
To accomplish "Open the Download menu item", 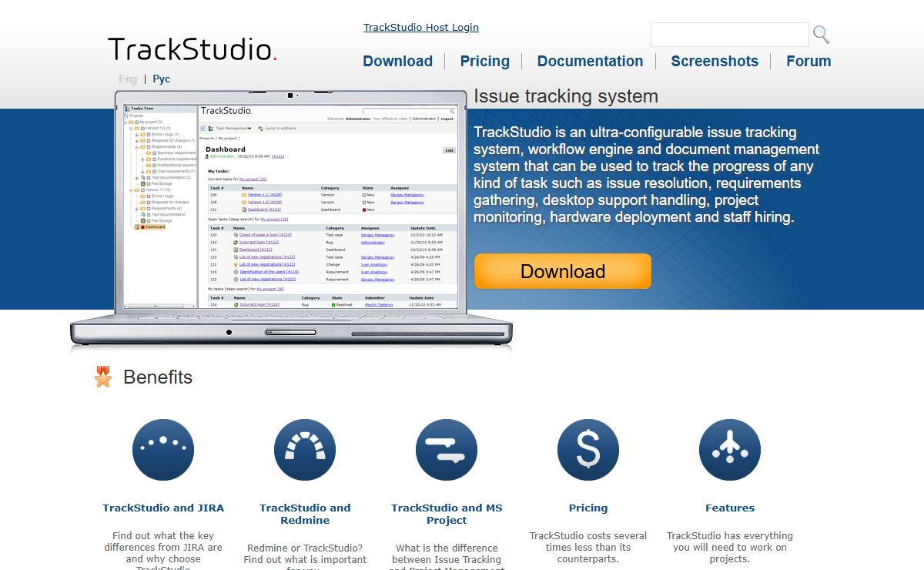I will click(x=398, y=61).
